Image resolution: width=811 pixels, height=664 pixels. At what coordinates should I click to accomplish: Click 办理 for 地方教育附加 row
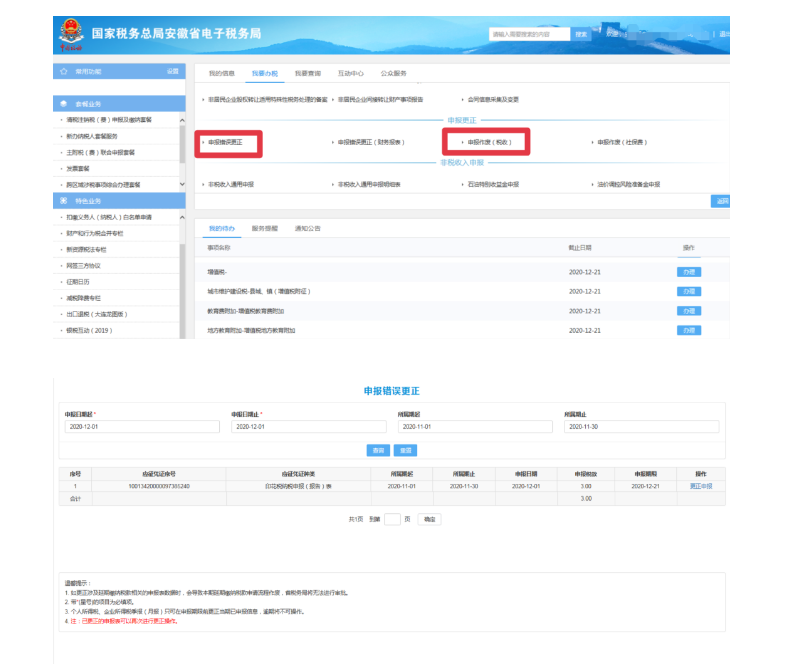(x=689, y=330)
